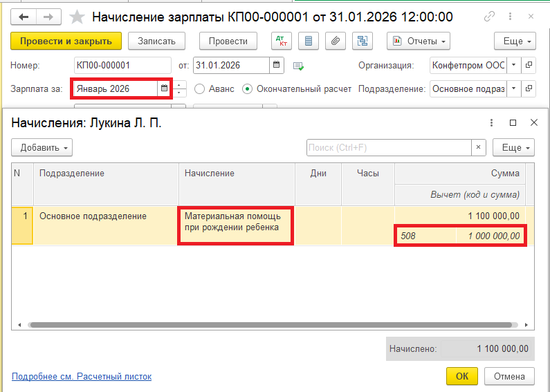
Task: Open Подробнее см. Расчетный листок link
Action: [82, 377]
